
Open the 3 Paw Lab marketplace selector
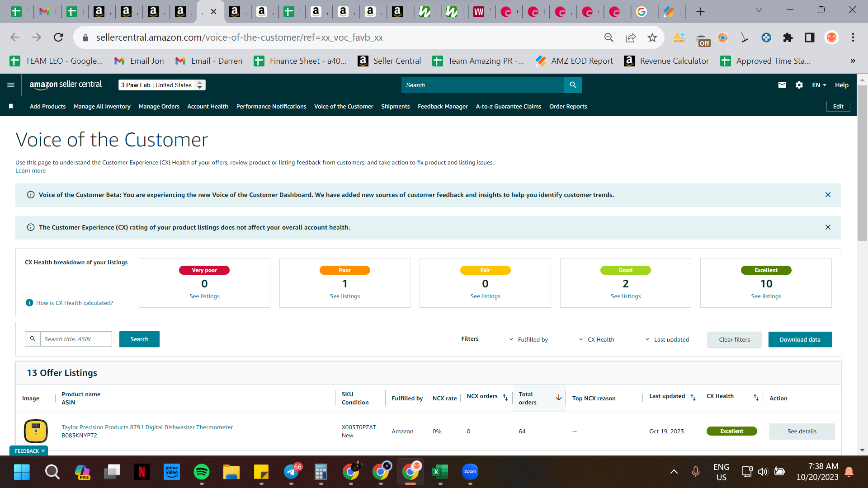click(x=162, y=85)
